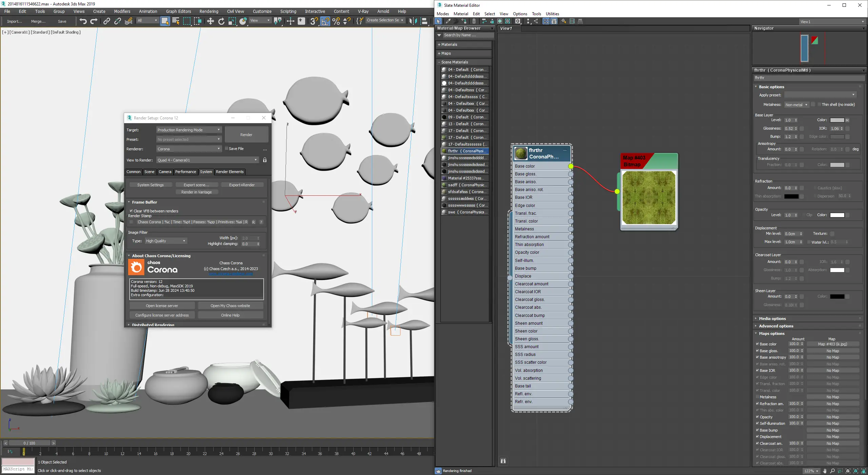This screenshot has width=868, height=475.
Task: Click the Base Layer Color swatch
Action: 837,120
